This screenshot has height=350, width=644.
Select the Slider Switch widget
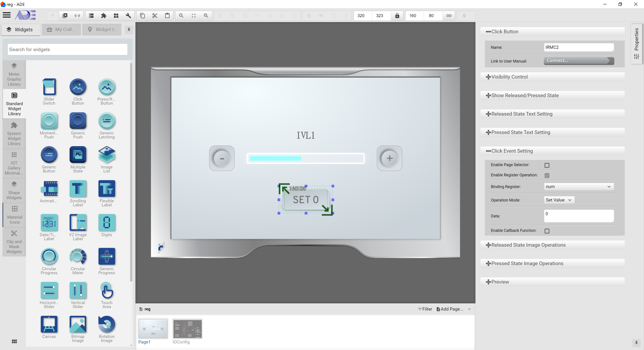click(49, 87)
